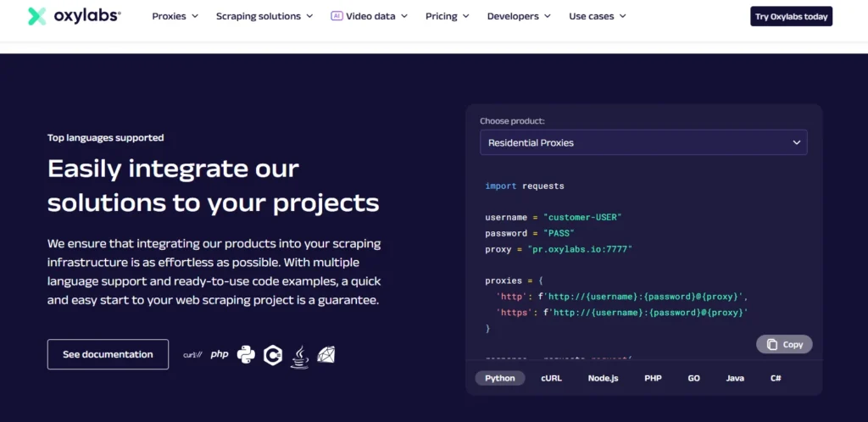Screen dimensions: 868x422
Task: Switch to the Node.js code tab
Action: click(603, 378)
